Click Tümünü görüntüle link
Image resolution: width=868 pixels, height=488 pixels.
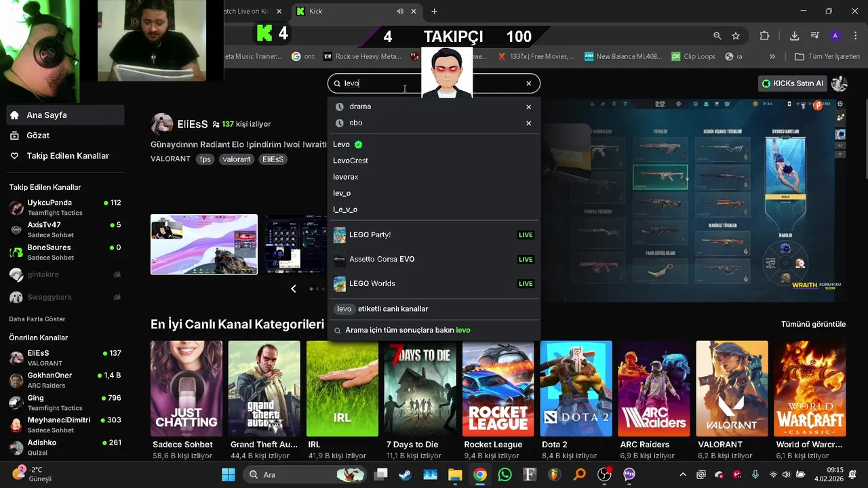point(813,324)
